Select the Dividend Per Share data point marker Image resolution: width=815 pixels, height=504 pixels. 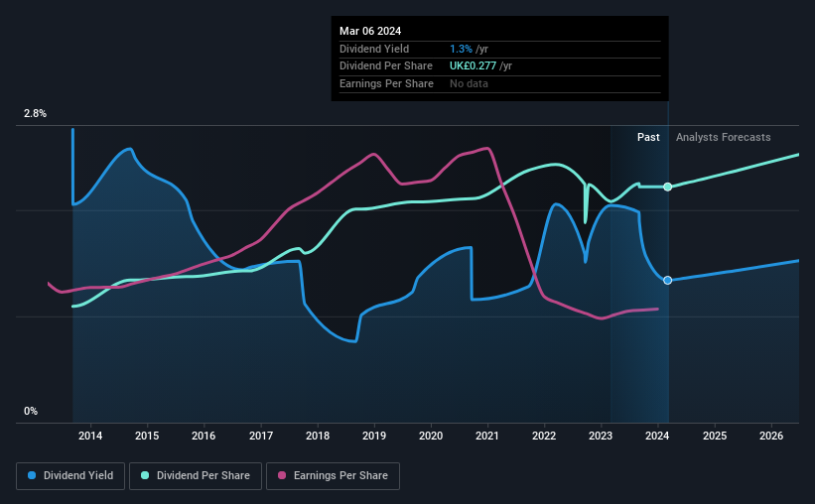pyautogui.click(x=668, y=187)
